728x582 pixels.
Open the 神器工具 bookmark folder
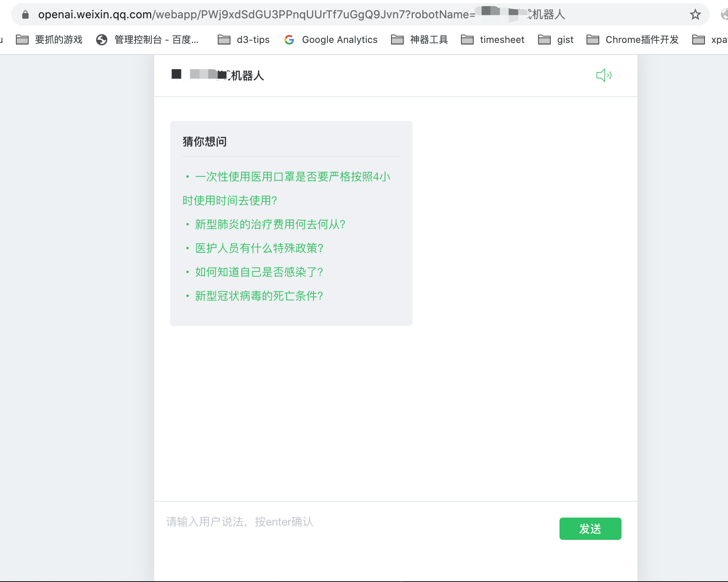pyautogui.click(x=420, y=40)
